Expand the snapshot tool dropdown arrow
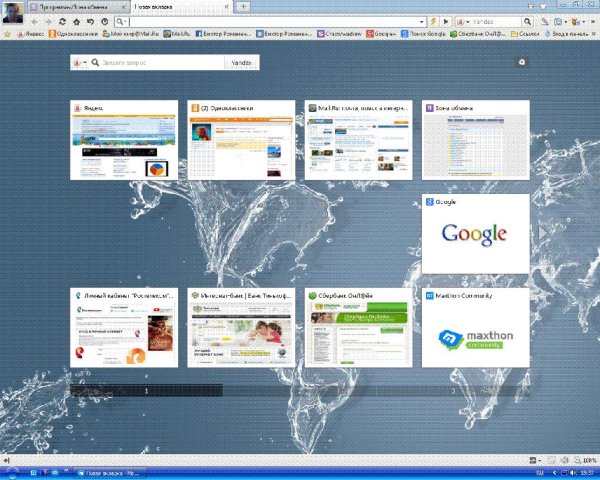Viewport: 600px width, 480px height. tap(565, 22)
